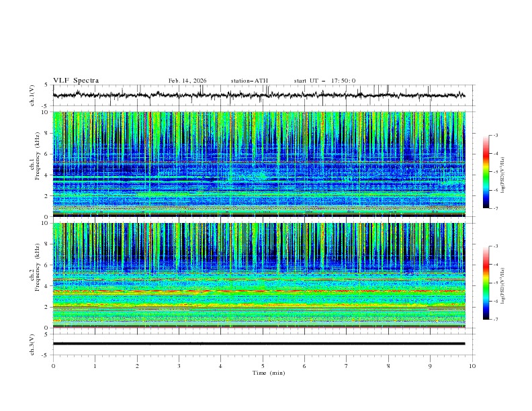532x411 pixels.
Task: Click the ch.1 voltage waveform trace
Action: (x=259, y=95)
